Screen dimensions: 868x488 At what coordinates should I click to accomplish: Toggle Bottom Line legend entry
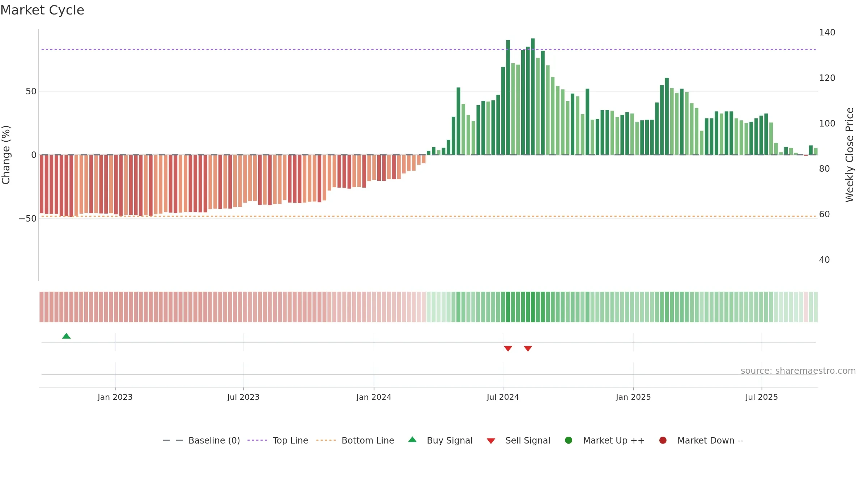tap(355, 440)
